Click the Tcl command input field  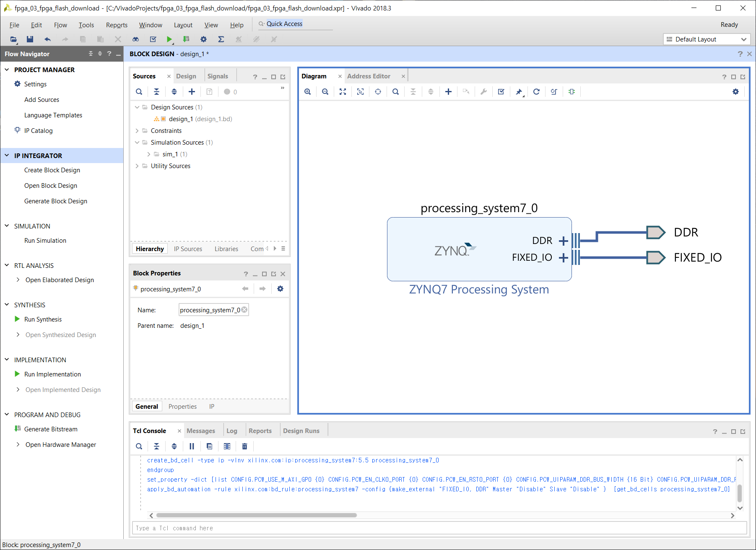(439, 528)
